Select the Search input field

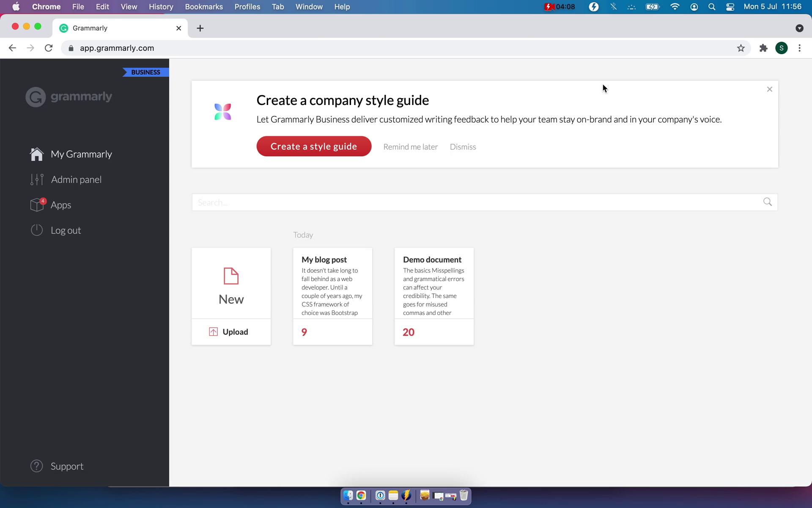coord(484,202)
